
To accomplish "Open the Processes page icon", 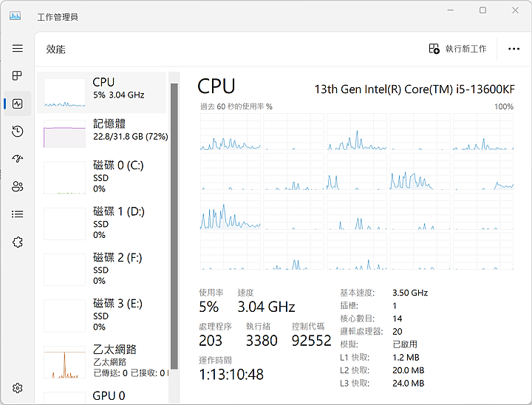I will 18,76.
